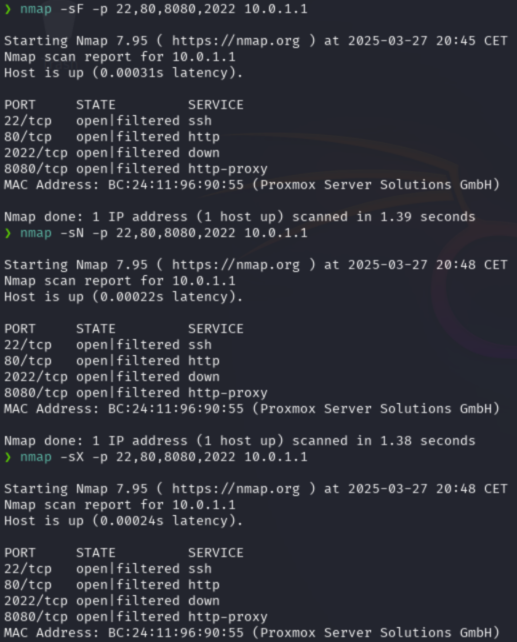Click the first MAC address BC:24:11:96:90:55
This screenshot has height=642, width=517.
176,185
